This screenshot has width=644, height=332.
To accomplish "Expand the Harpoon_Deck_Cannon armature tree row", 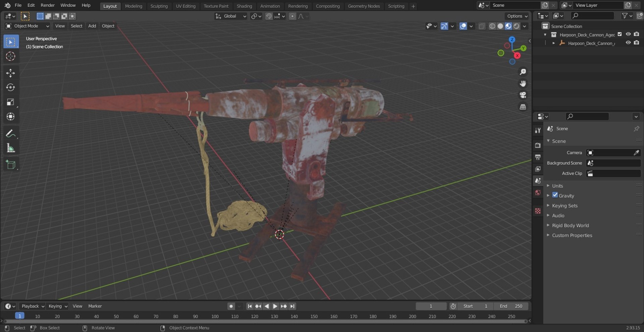I will [x=553, y=43].
